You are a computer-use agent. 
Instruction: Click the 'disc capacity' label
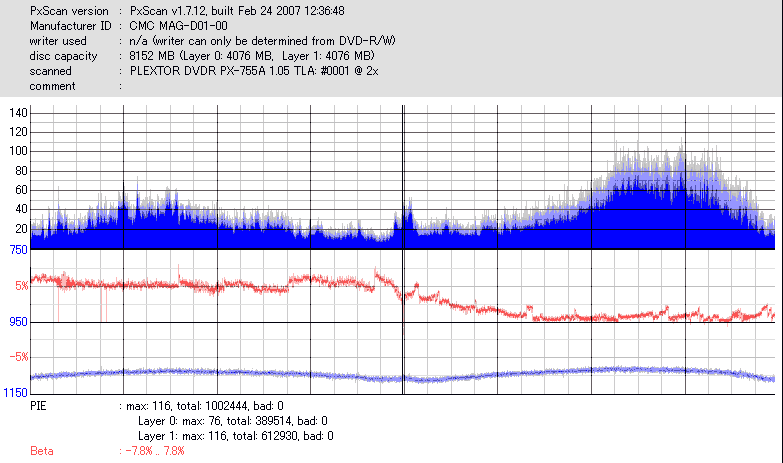tap(63, 56)
